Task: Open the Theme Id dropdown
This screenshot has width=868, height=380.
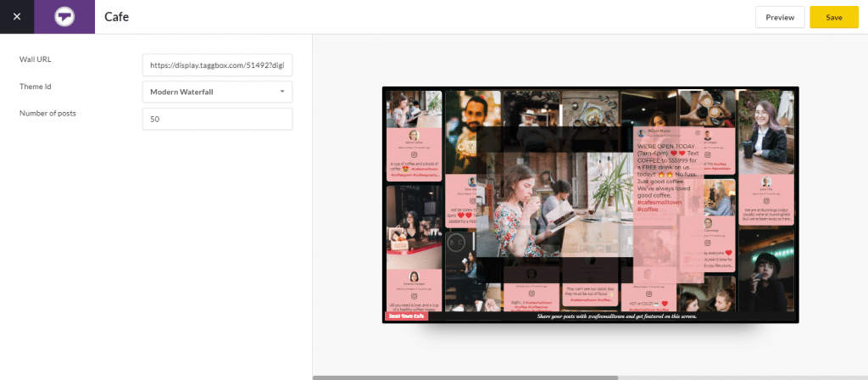Action: click(217, 92)
